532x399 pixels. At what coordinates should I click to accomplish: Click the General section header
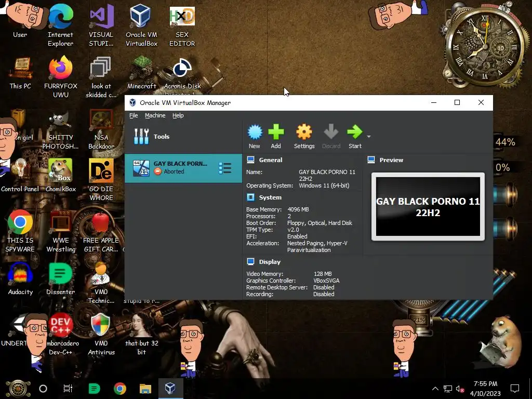coord(270,160)
